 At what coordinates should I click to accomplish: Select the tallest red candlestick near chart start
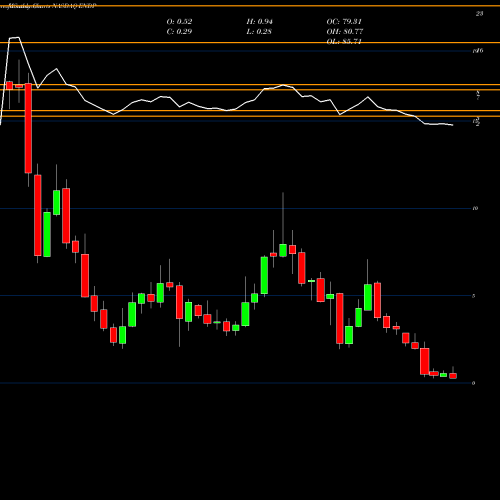coord(28,128)
